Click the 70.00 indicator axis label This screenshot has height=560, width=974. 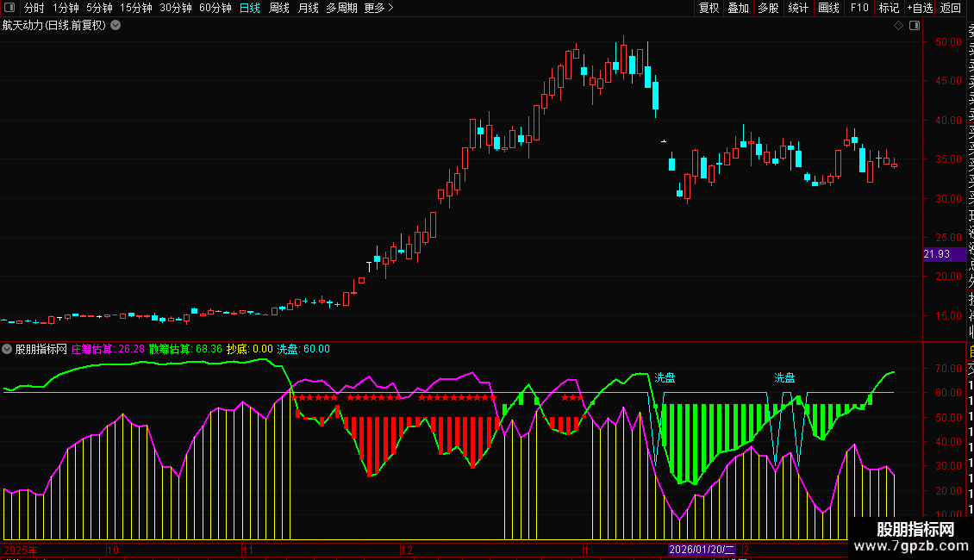948,368
